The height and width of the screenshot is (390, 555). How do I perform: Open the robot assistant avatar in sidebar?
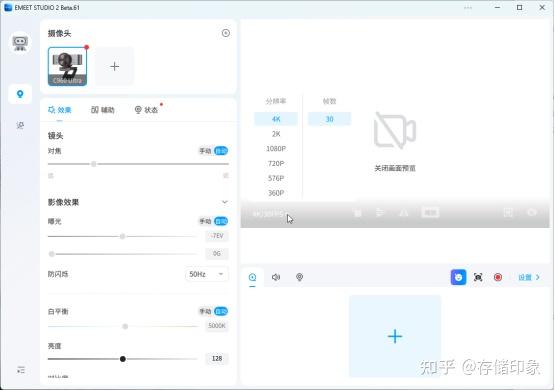click(20, 42)
